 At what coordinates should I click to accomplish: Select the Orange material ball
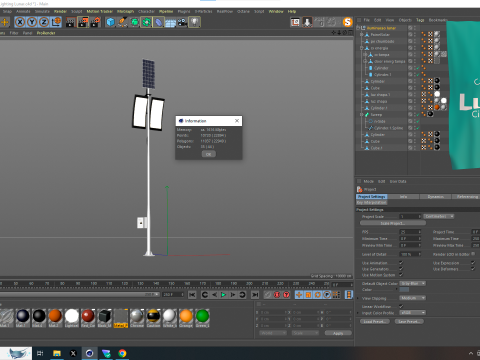186,316
